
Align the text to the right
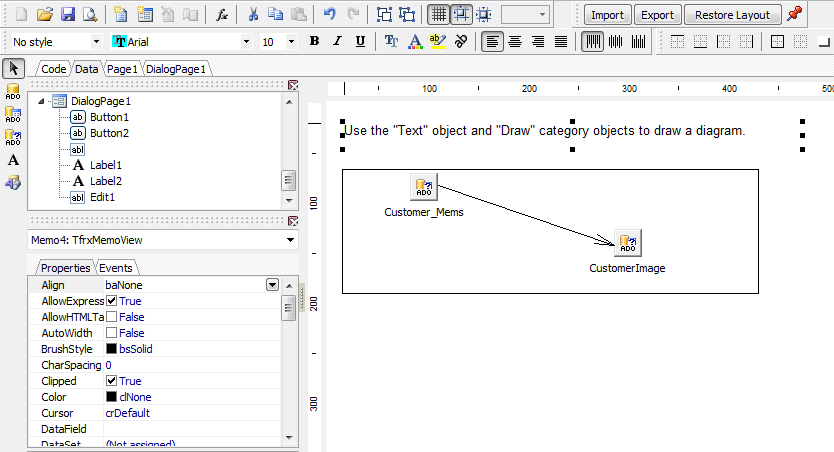point(538,41)
